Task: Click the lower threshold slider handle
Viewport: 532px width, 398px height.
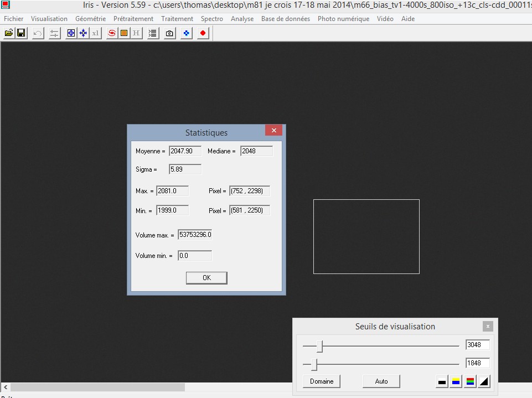Action: coord(314,364)
